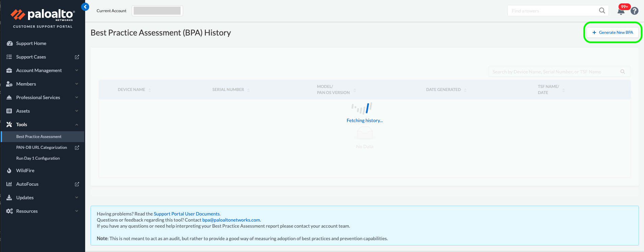644x252 pixels.
Task: Expand the Professional Services chevron
Action: tap(77, 97)
